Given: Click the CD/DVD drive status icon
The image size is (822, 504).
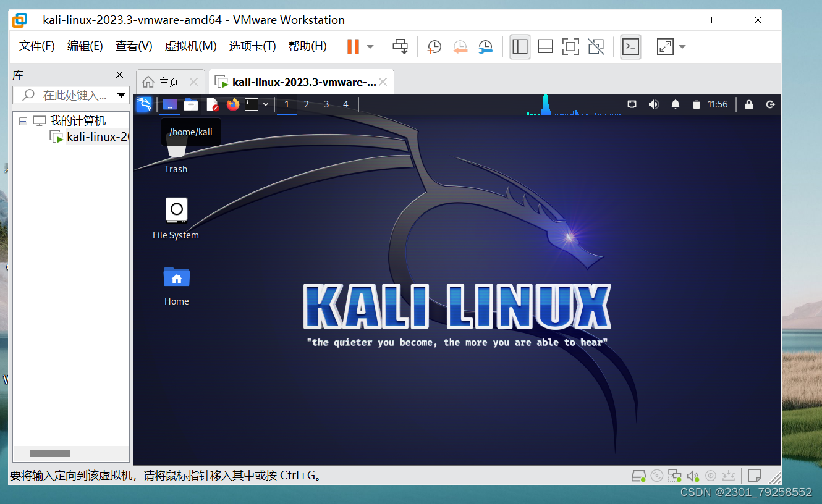Looking at the screenshot, I should (x=657, y=476).
